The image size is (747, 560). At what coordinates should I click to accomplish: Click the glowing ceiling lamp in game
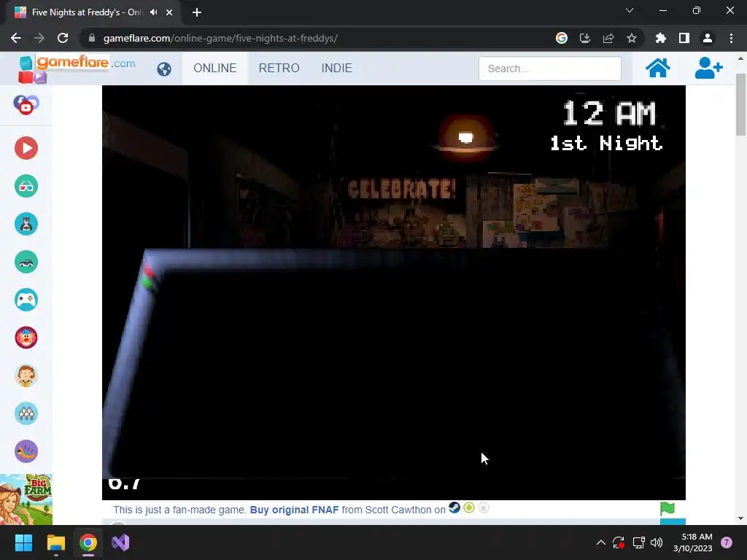point(465,137)
